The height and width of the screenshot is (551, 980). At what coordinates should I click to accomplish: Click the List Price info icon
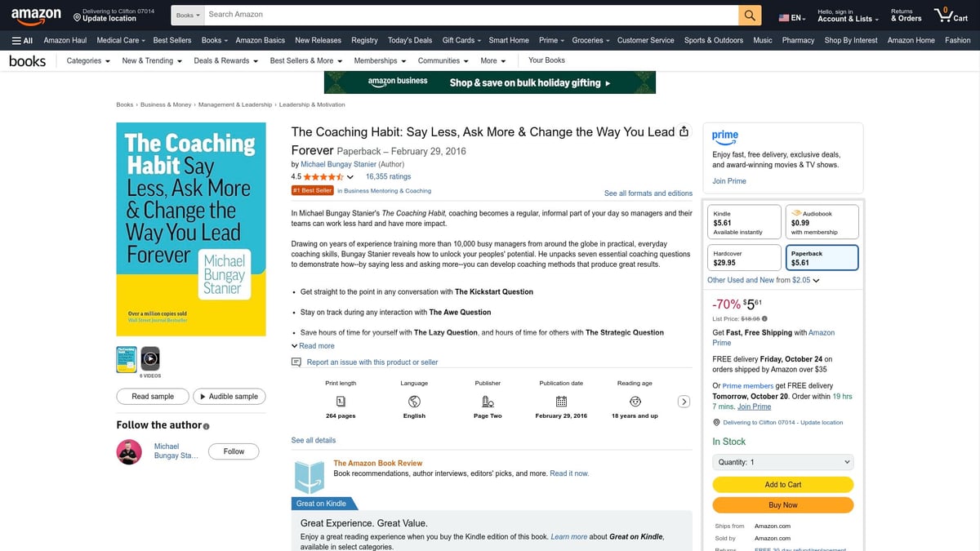coord(764,318)
